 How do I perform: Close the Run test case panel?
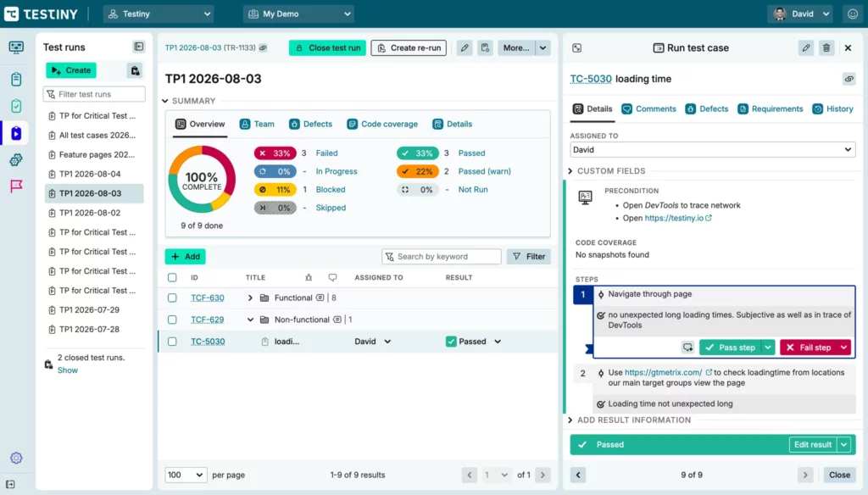pos(848,48)
